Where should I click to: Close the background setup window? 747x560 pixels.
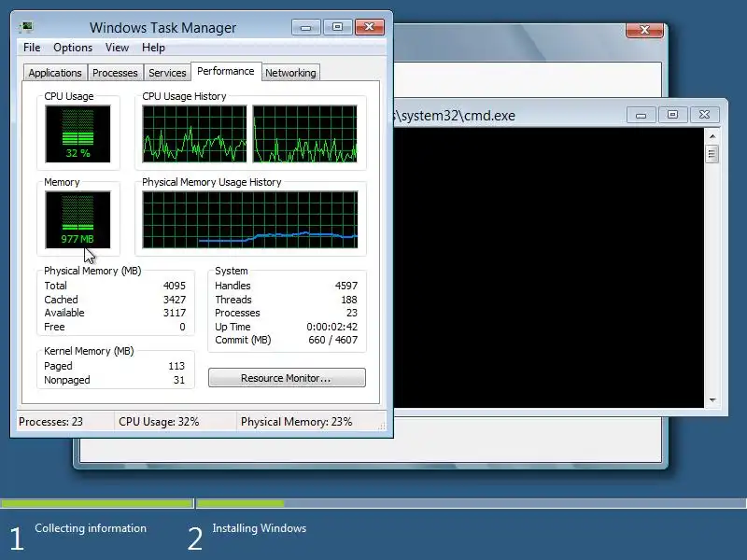click(644, 30)
